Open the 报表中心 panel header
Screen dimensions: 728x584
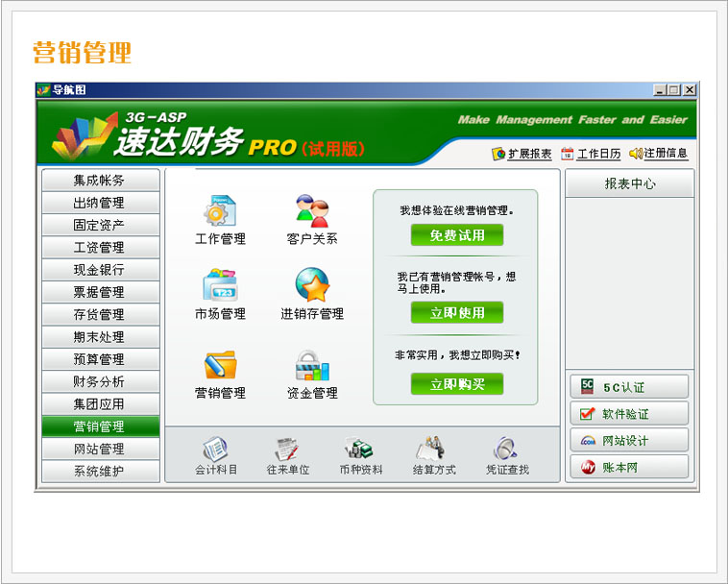tap(630, 183)
